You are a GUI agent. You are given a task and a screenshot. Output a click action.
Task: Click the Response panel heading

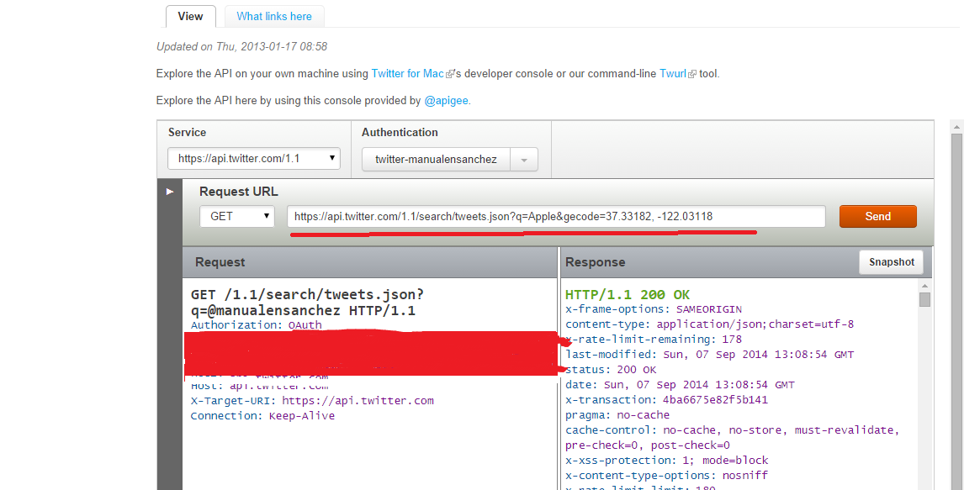[595, 262]
